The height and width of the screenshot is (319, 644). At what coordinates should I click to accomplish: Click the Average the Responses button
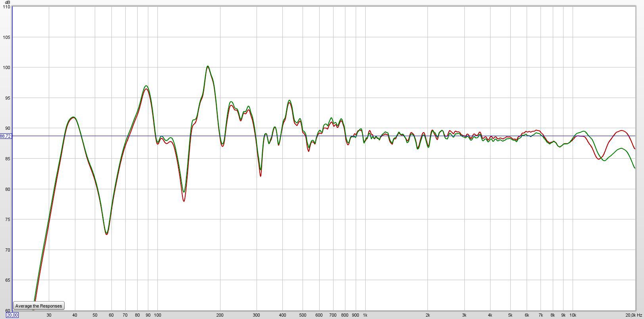pyautogui.click(x=38, y=306)
